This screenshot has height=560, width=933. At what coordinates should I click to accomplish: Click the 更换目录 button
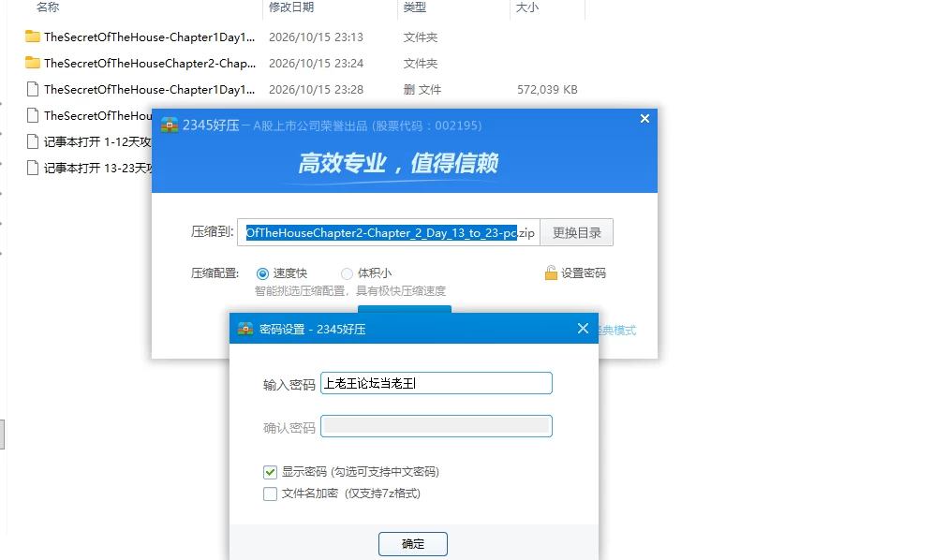pos(577,232)
